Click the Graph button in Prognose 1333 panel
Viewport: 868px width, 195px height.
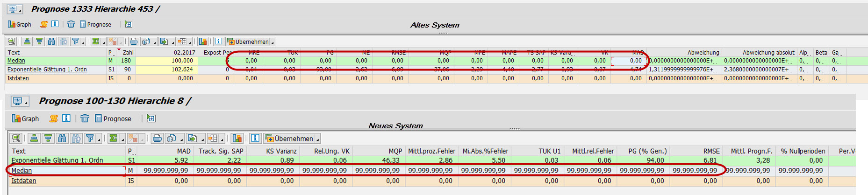(20, 24)
